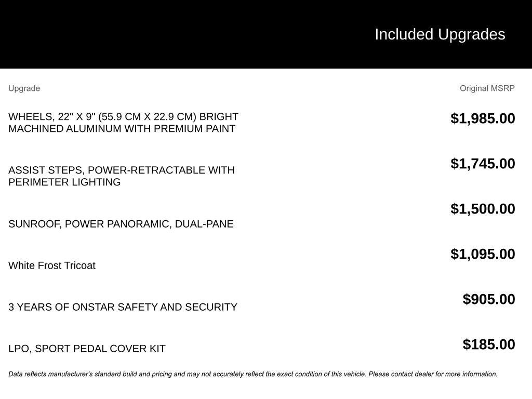Click the $185.00 pedal kit price
532x399 pixels.
(x=489, y=344)
